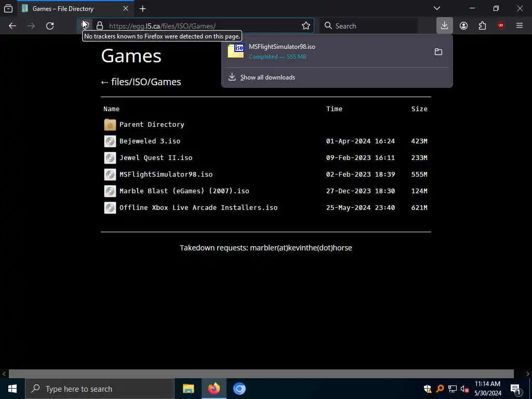Open the Parent Directory link
This screenshot has height=399, width=532.
152,125
